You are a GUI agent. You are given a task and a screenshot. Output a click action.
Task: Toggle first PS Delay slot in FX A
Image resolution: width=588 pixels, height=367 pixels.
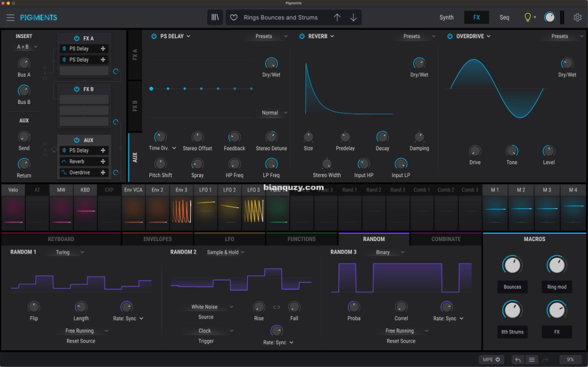64,49
